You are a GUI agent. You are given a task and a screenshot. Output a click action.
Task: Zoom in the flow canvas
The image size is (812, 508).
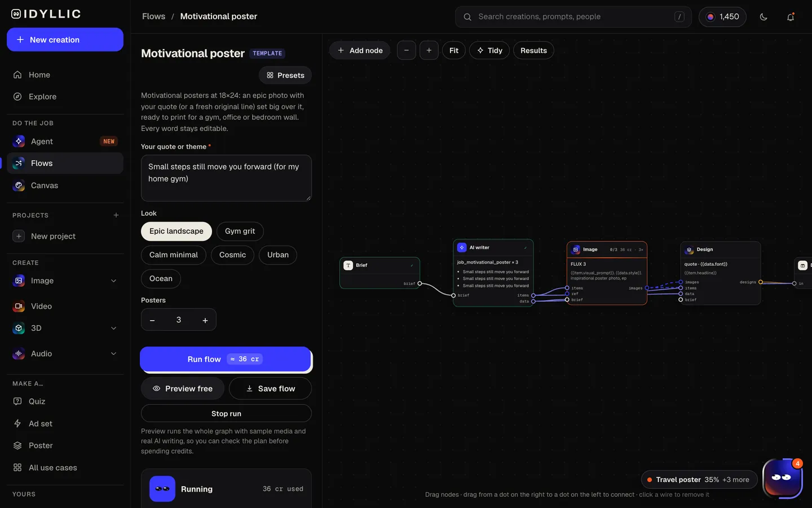429,50
